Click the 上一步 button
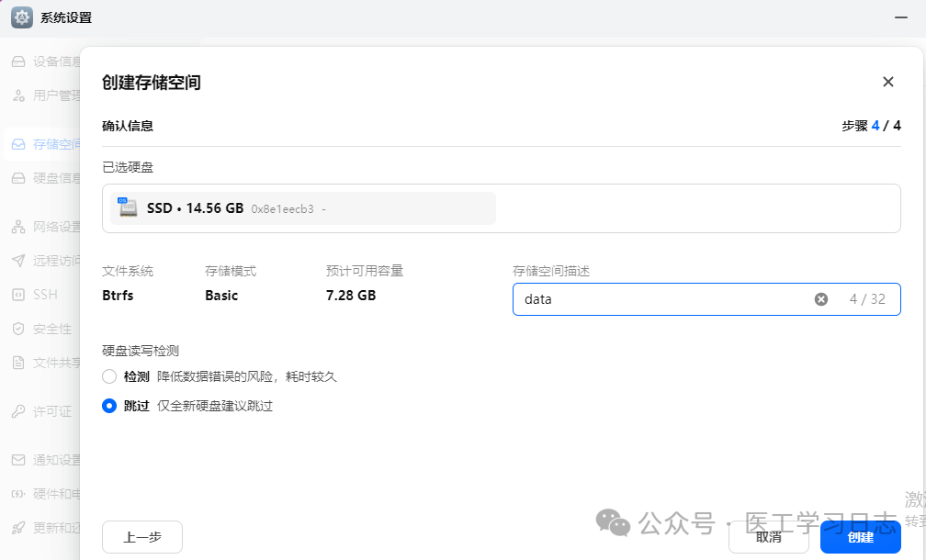The height and width of the screenshot is (560, 926). [x=141, y=537]
